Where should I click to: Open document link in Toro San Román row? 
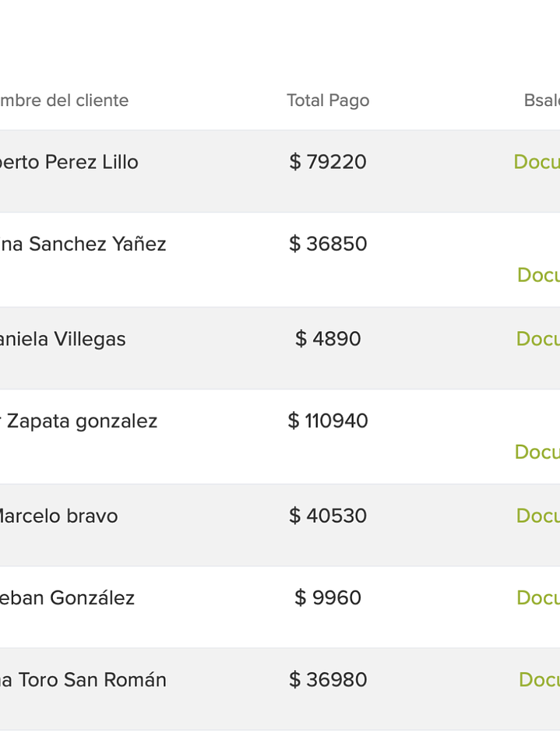point(539,680)
